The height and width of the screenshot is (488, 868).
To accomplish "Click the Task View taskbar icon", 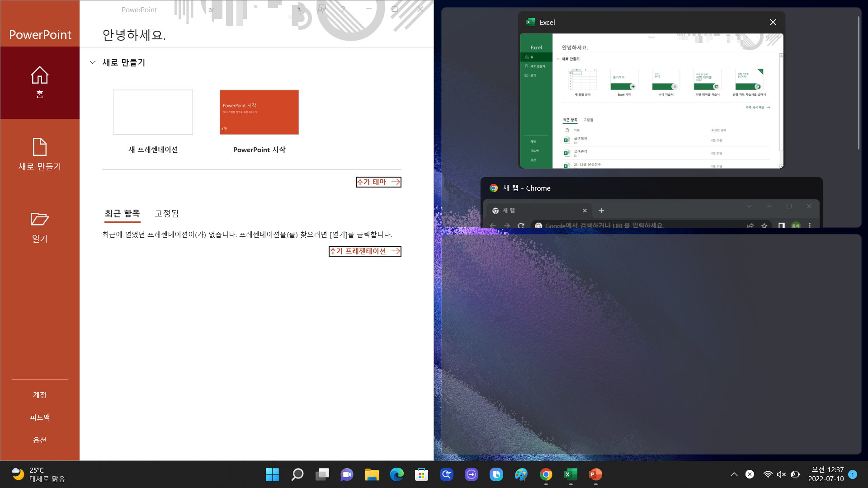I will point(322,474).
